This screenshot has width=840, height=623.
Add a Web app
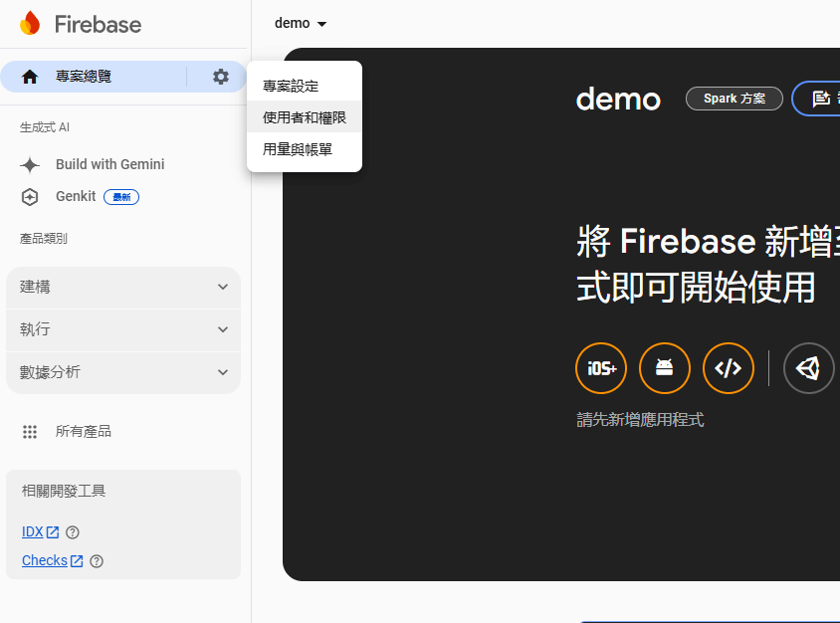click(x=729, y=368)
